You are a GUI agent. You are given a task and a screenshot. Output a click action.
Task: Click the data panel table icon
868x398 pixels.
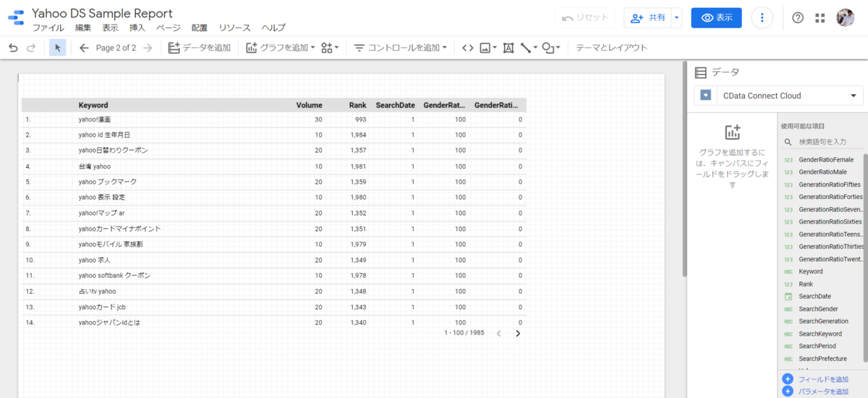pyautogui.click(x=700, y=72)
